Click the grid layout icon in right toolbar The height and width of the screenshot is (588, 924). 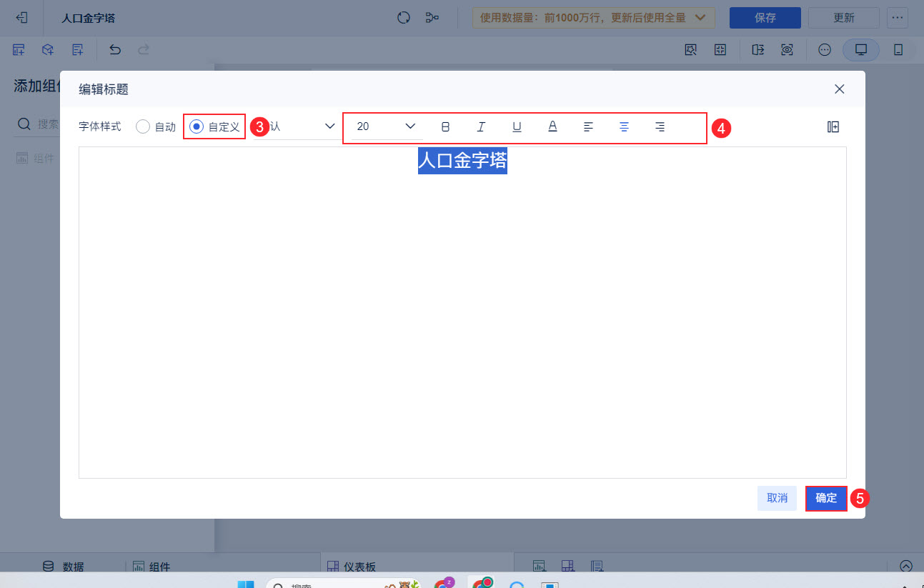coord(720,50)
